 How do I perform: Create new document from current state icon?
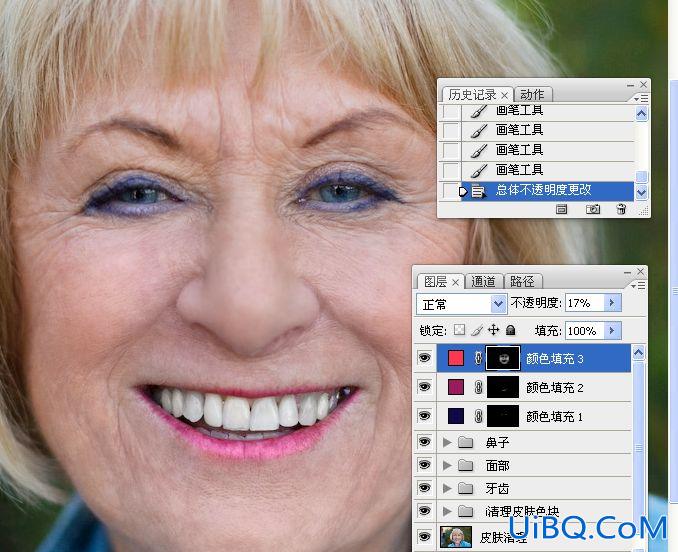click(561, 210)
